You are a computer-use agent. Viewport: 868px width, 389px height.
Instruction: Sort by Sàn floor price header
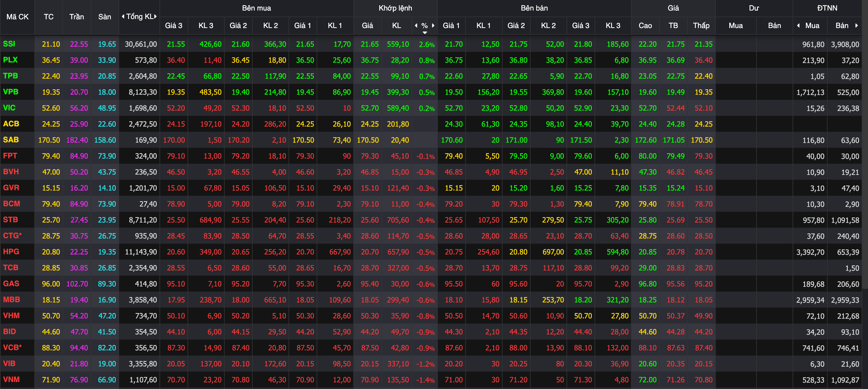105,17
